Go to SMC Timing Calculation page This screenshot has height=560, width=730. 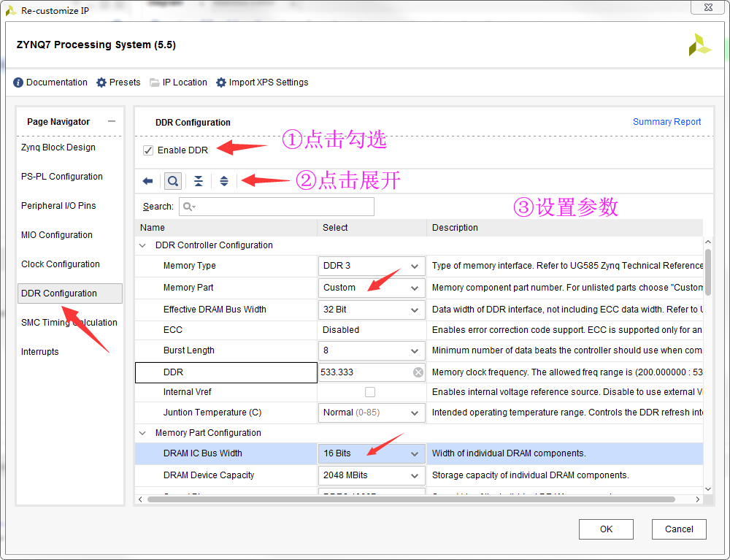pyautogui.click(x=69, y=323)
